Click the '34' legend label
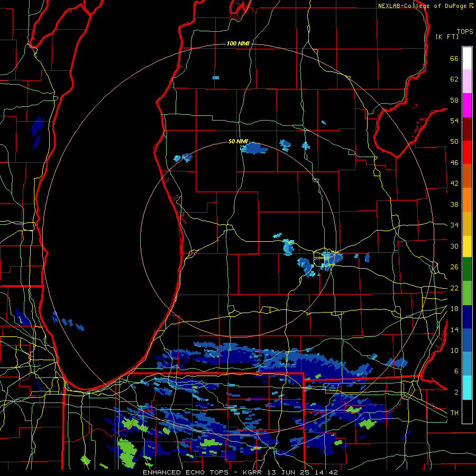The height and width of the screenshot is (476, 476). [454, 225]
